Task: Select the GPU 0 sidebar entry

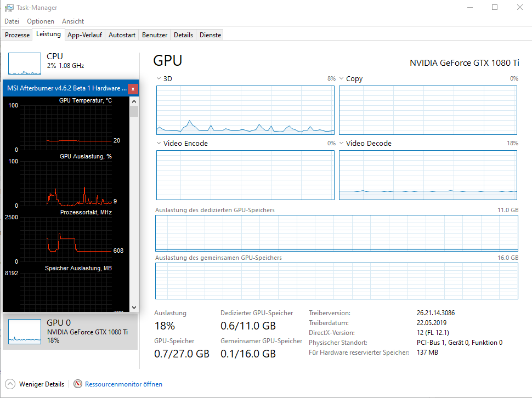Action: tap(70, 332)
